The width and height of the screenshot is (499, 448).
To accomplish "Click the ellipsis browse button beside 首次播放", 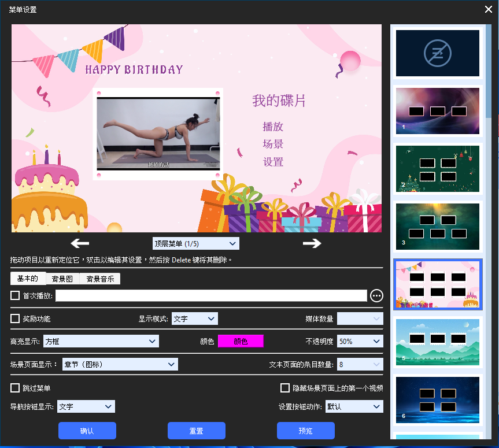I will [376, 296].
